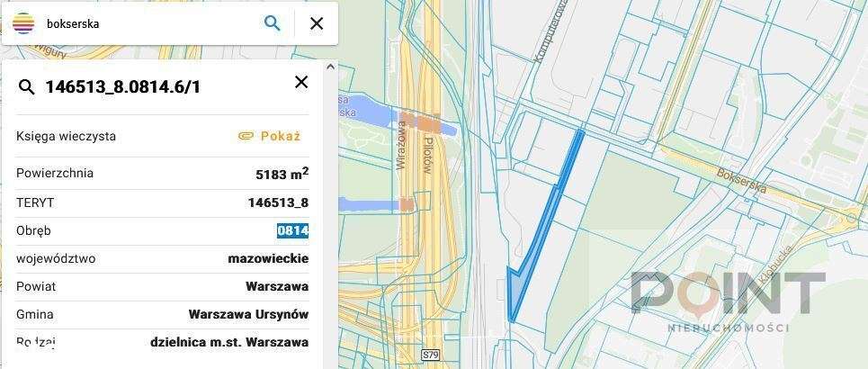Viewport: 868px width, 369px height.
Task: Collapse the panel using the up chevron
Action: pos(330,67)
